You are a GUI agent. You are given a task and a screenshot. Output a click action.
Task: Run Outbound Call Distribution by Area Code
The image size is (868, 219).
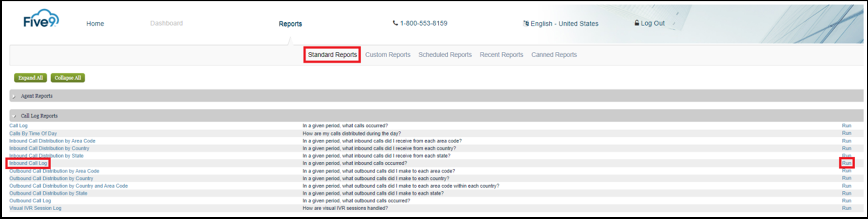coord(846,171)
